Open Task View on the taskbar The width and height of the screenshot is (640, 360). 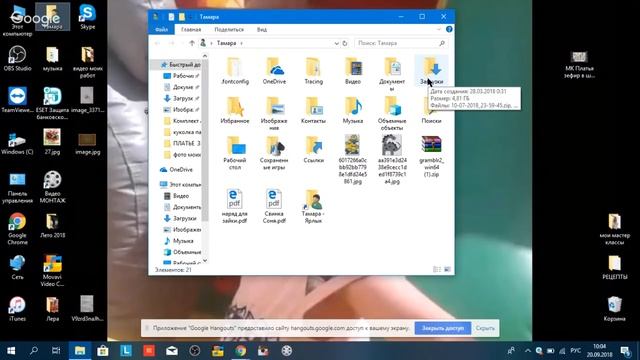pyautogui.click(x=56, y=351)
